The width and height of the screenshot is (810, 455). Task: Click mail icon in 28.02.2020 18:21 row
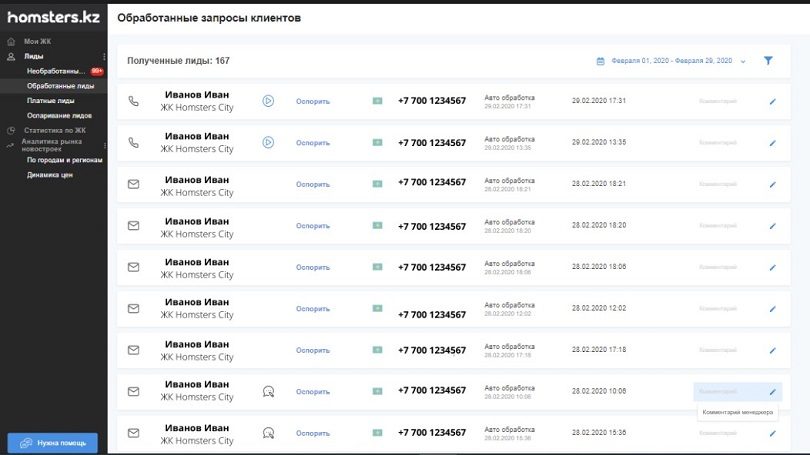coord(133,184)
